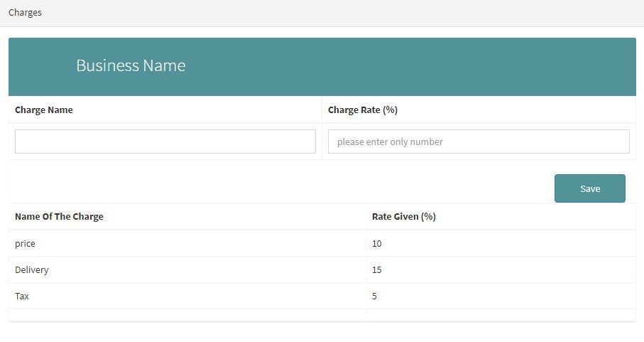Screen dimensions: 644x342
Task: Click the Name Of The Charge column header
Action: 59,217
